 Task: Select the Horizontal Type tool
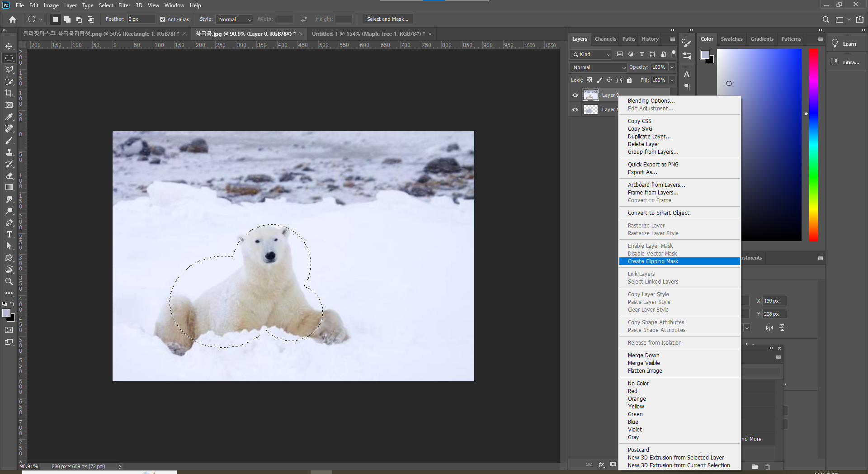click(9, 234)
